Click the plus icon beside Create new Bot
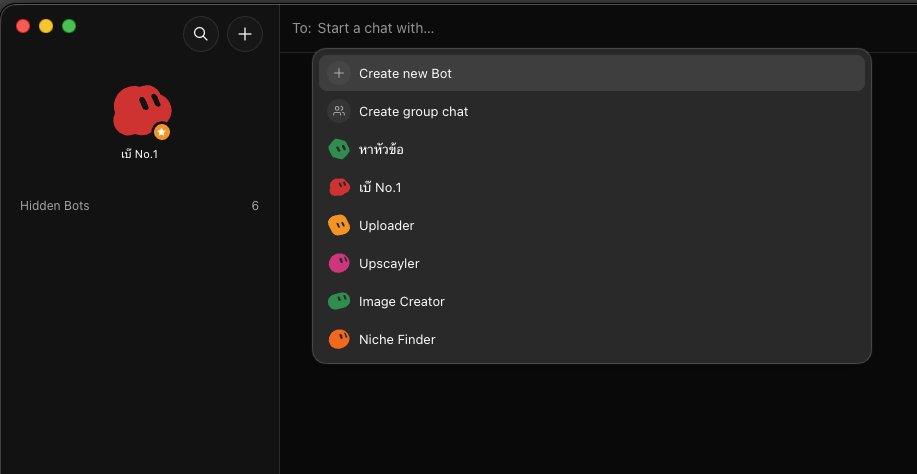917x474 pixels. [x=339, y=73]
